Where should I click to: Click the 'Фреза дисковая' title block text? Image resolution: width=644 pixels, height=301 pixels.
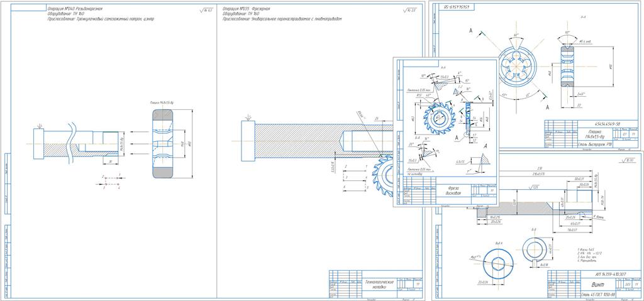[454, 190]
